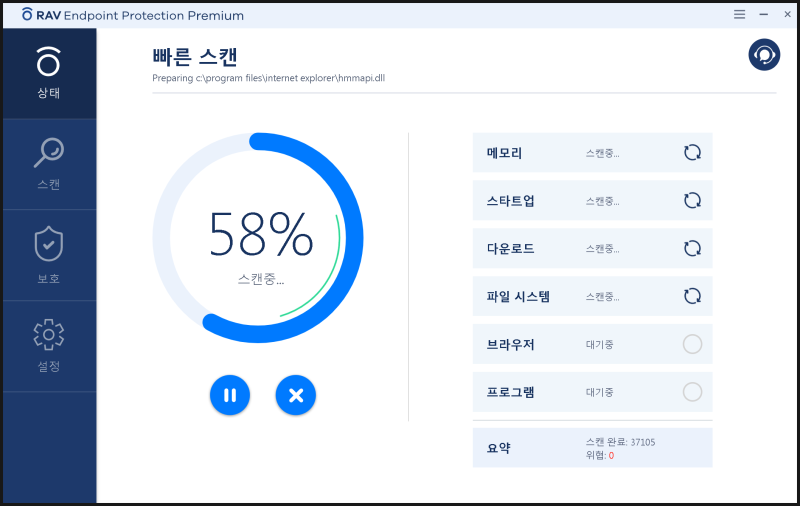Viewport: 800px width, 506px height.
Task: Click the 스타트업 scanning refresh icon
Action: [x=692, y=200]
